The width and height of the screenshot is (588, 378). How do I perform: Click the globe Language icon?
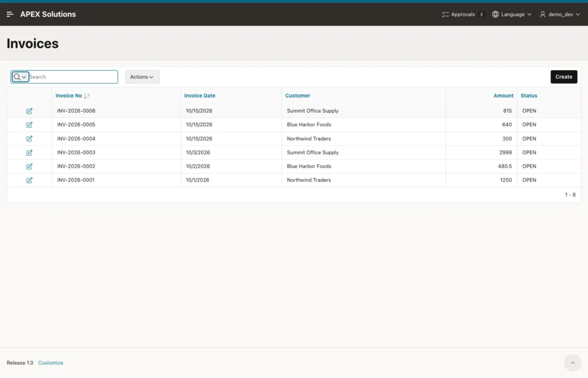click(x=496, y=14)
